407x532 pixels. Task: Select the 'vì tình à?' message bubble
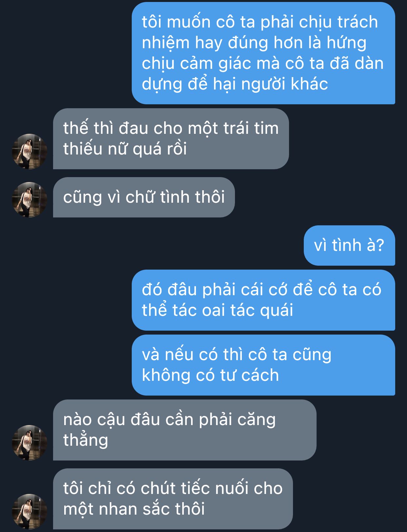pyautogui.click(x=349, y=245)
